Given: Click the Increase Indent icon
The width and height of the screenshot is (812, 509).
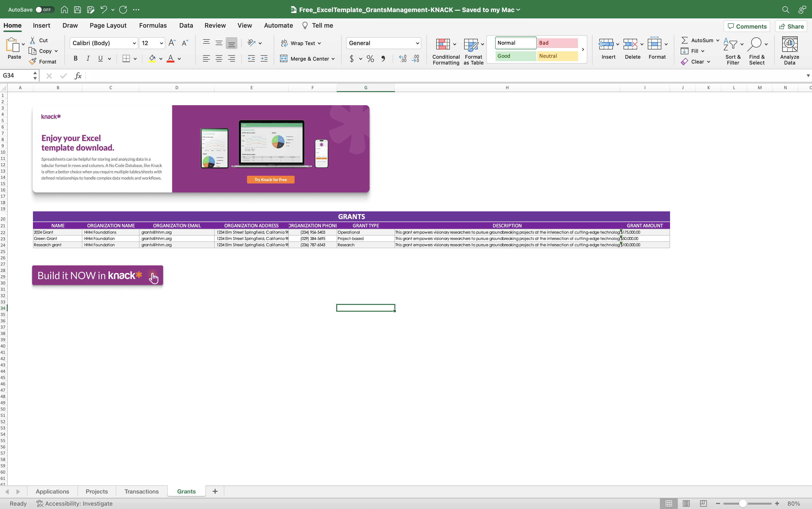Looking at the screenshot, I should [x=264, y=59].
